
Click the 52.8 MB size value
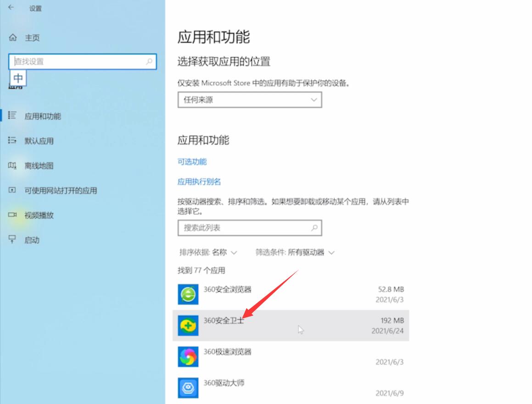coord(391,289)
